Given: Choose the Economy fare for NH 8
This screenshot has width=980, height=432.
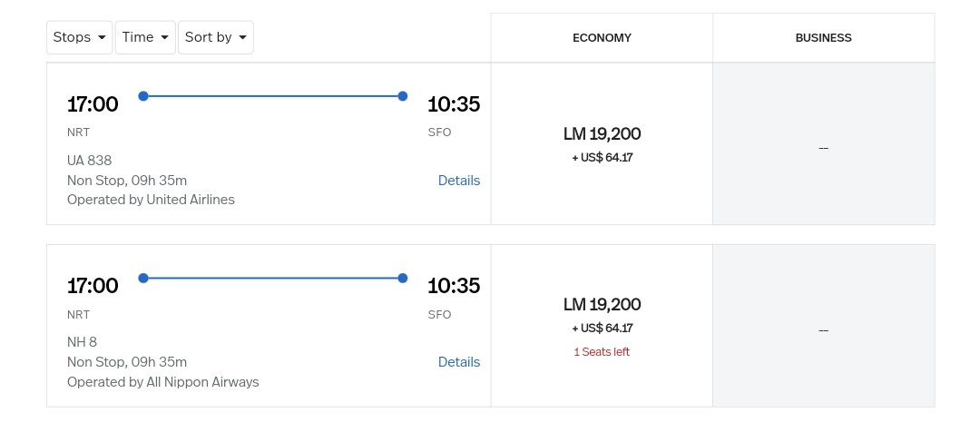Looking at the screenshot, I should 602,315.
